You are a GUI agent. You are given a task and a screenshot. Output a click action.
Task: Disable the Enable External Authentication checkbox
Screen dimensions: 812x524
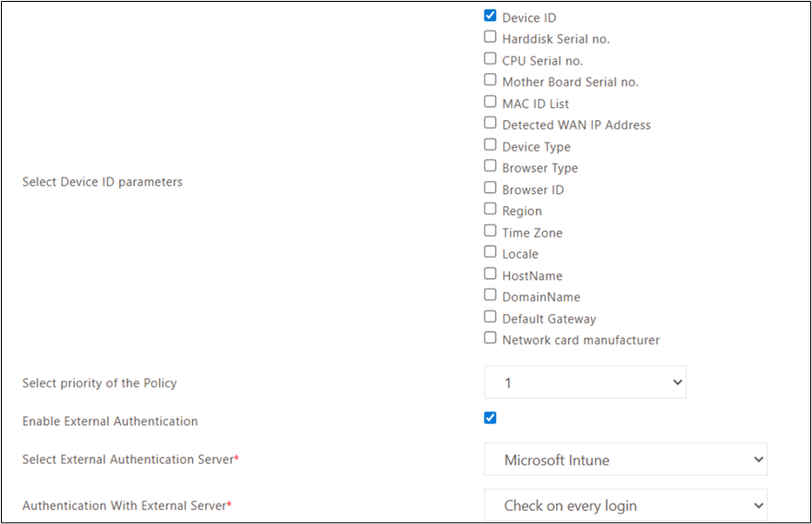point(490,418)
